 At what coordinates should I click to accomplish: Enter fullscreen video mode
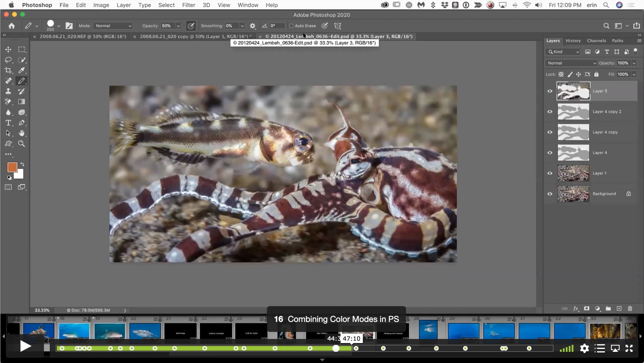pos(629,348)
